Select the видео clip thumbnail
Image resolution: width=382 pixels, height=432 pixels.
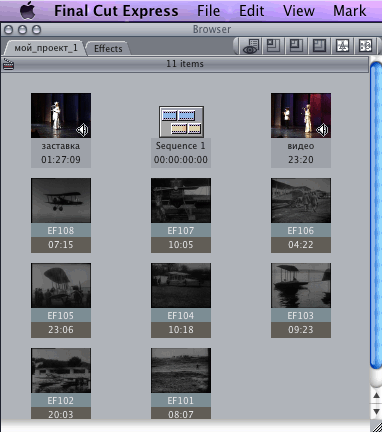point(301,115)
